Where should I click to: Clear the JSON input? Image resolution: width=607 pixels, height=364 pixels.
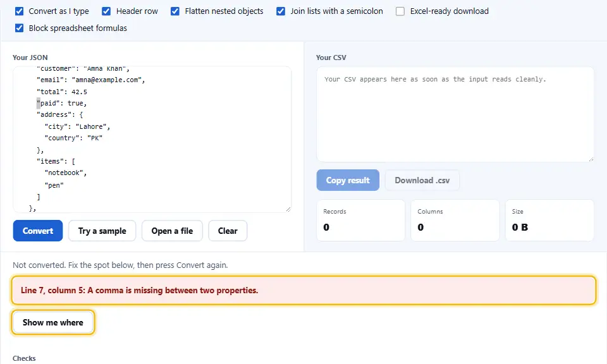228,231
